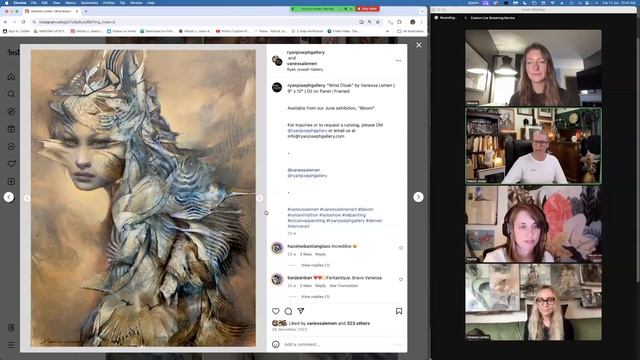This screenshot has height=360, width=640.
Task: Open the Apple menu
Action: [x=7, y=3]
